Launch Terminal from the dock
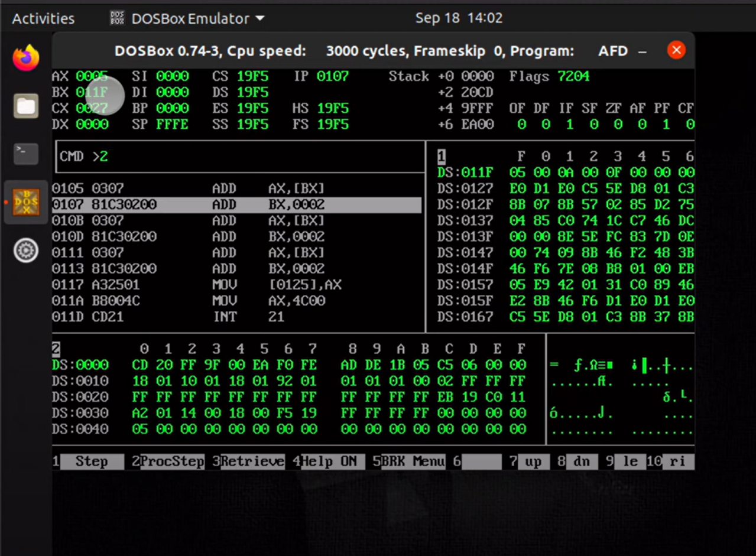The width and height of the screenshot is (756, 556). (26, 154)
